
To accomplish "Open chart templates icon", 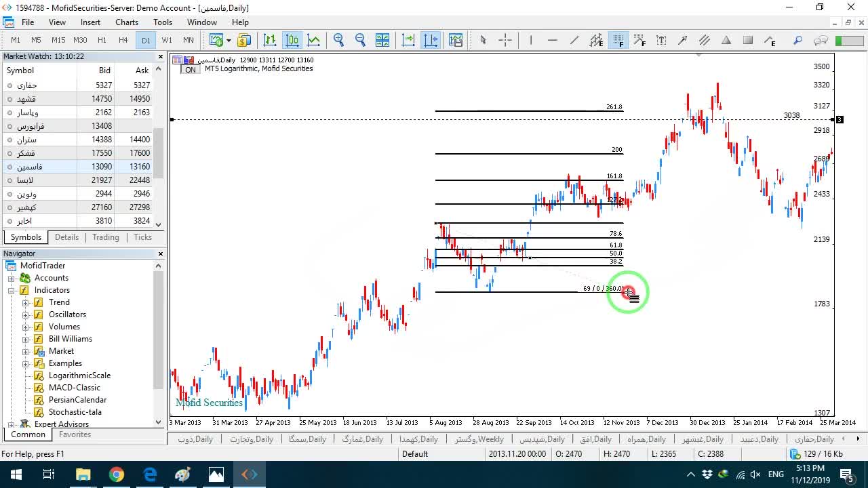I will tap(455, 40).
